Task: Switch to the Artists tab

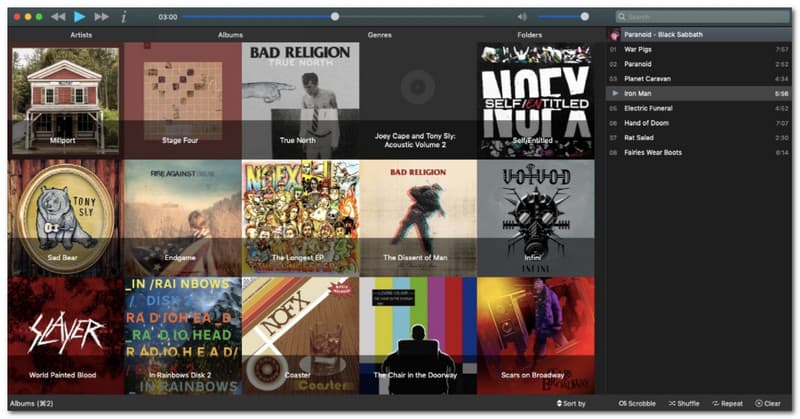Action: point(81,35)
